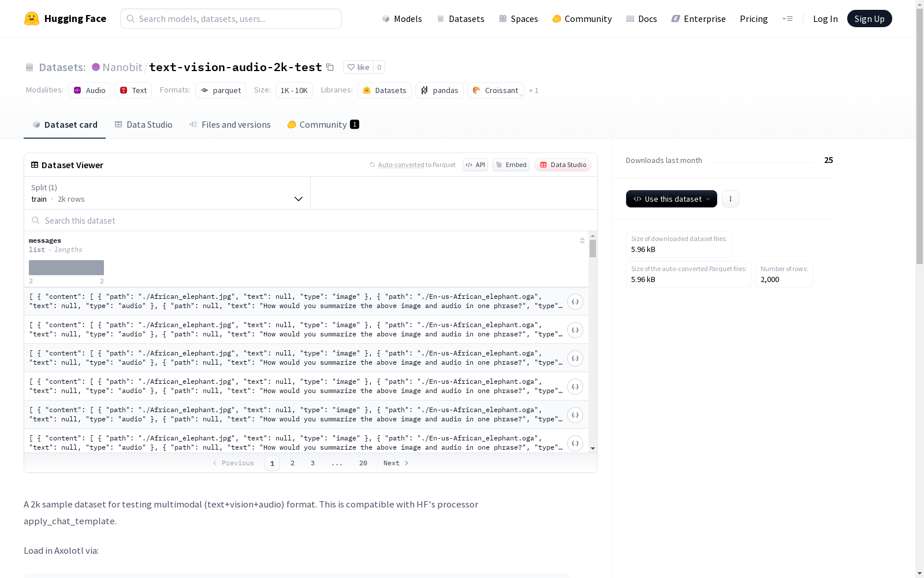This screenshot has height=578, width=924.
Task: Expand JSON for the fourth messages row
Action: click(575, 387)
